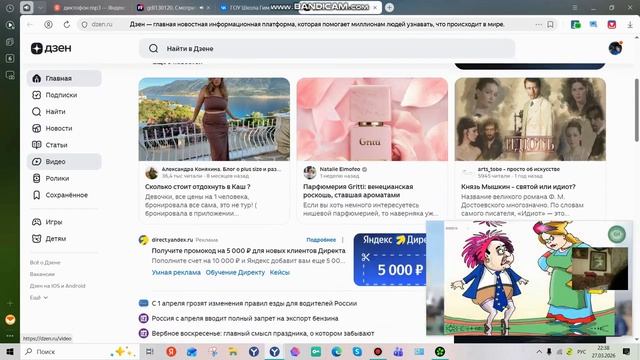Open Новости section
This screenshot has height=360, width=640.
(64, 128)
